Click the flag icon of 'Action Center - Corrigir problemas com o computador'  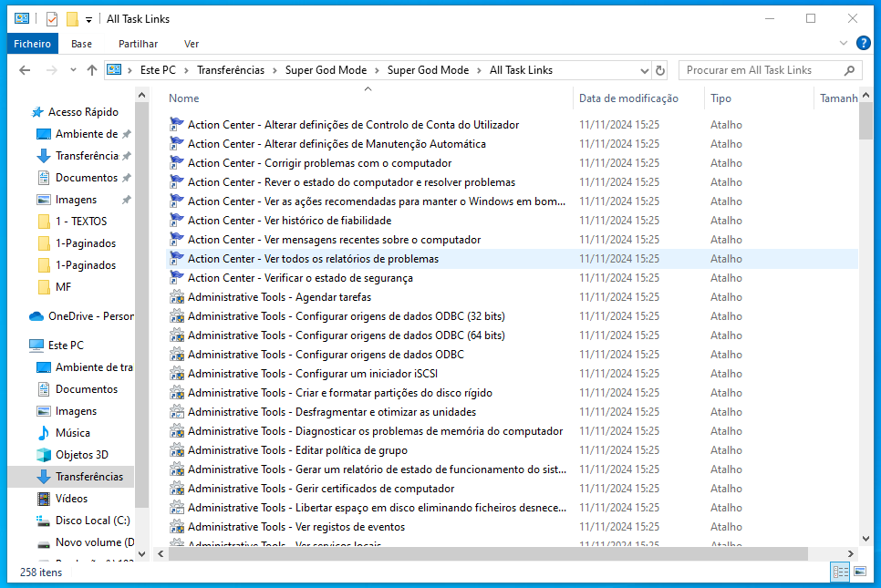click(177, 163)
